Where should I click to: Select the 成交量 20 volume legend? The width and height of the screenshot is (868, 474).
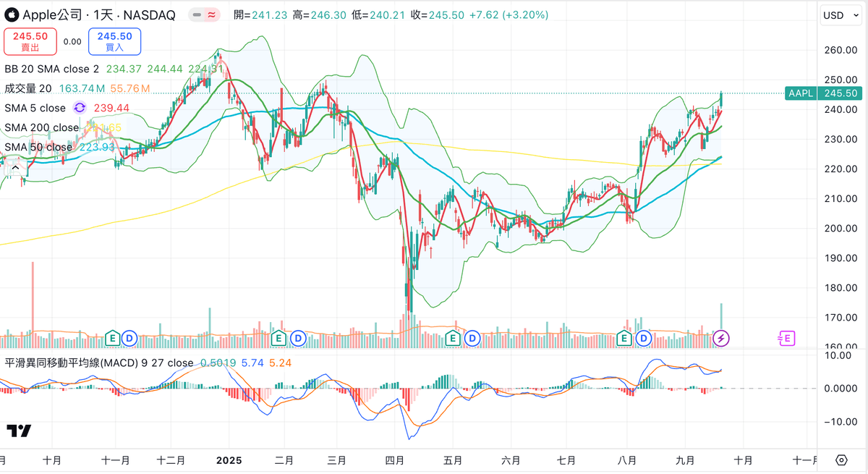(28, 88)
